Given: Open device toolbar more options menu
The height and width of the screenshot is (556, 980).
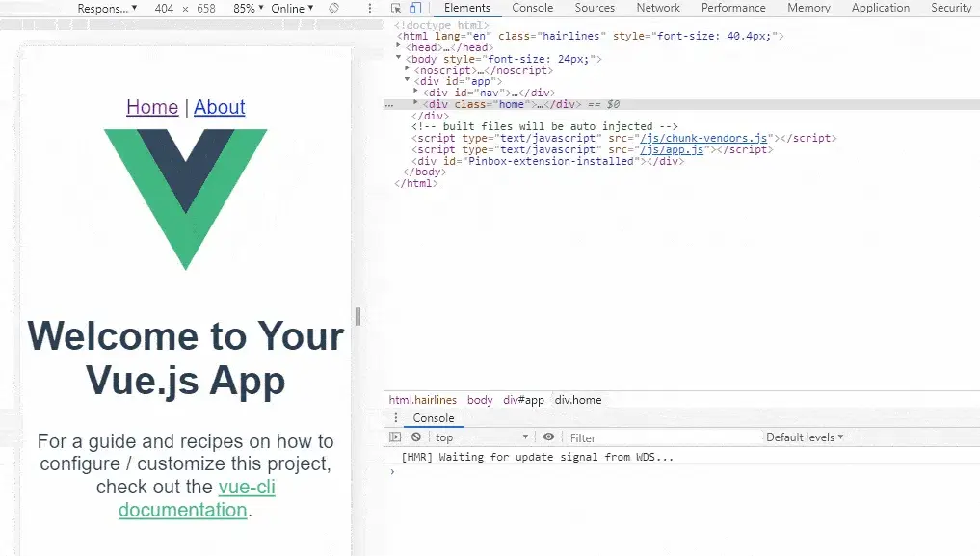Looking at the screenshot, I should (370, 8).
